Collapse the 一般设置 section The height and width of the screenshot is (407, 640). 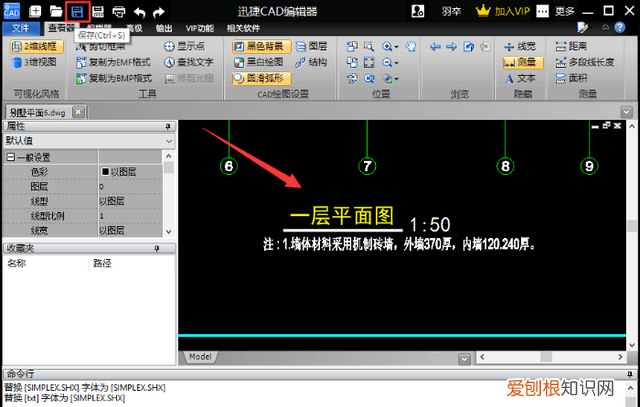[11, 157]
